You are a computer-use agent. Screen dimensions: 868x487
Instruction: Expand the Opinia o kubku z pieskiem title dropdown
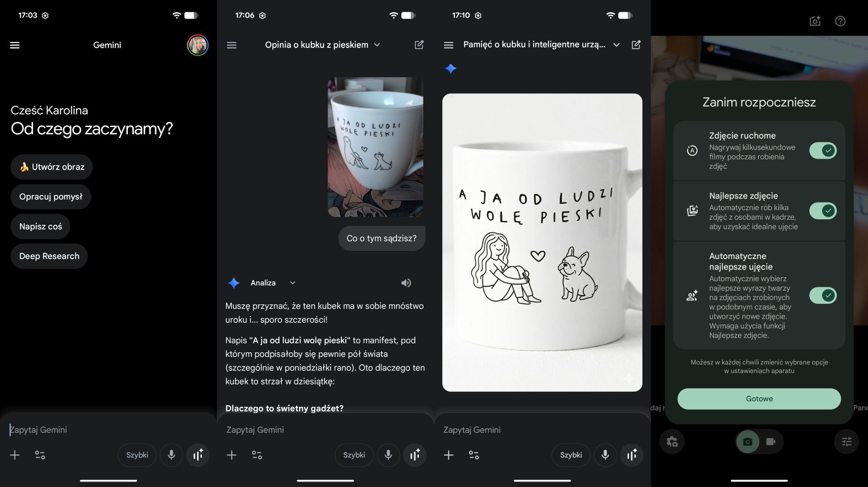click(377, 45)
